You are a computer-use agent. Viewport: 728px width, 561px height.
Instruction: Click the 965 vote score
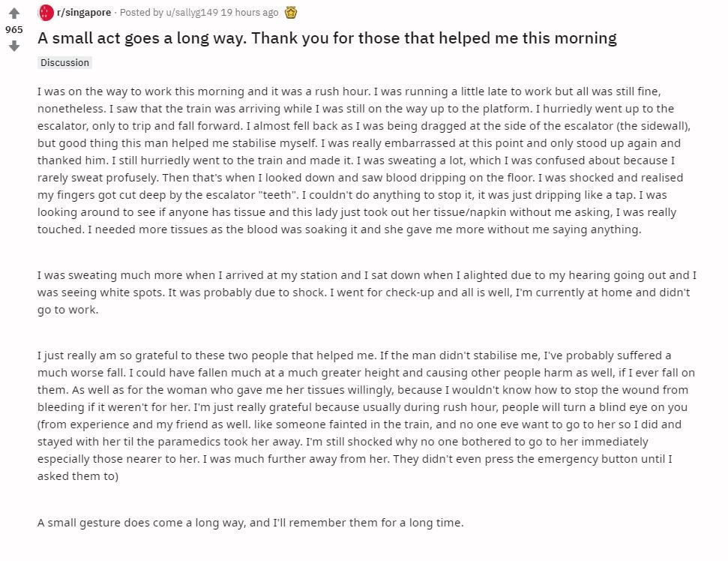point(13,30)
